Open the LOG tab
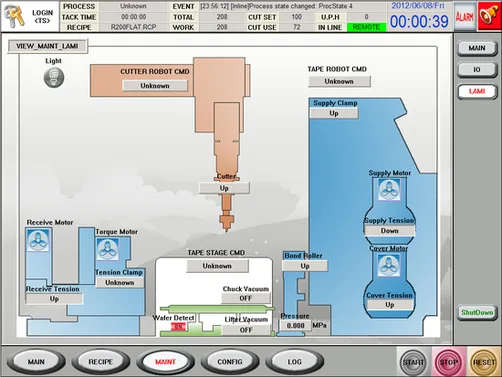 pyautogui.click(x=294, y=362)
